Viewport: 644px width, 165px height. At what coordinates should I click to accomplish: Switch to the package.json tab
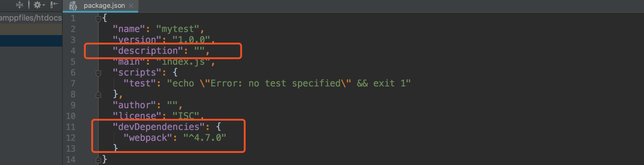tap(104, 6)
